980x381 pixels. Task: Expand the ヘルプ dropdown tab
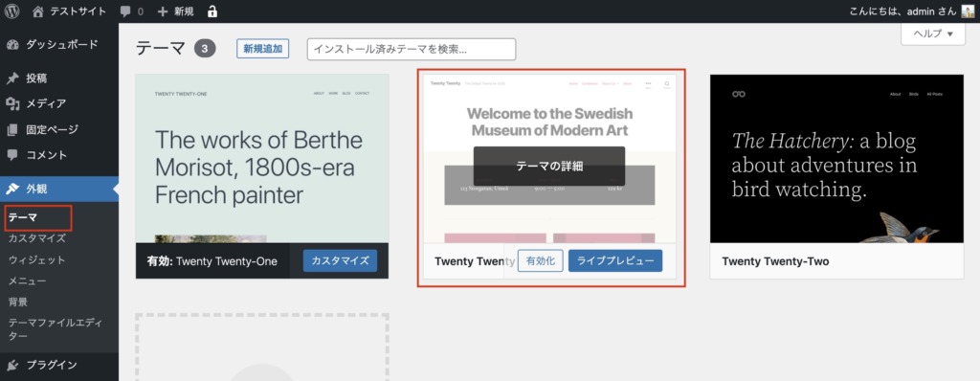(934, 34)
